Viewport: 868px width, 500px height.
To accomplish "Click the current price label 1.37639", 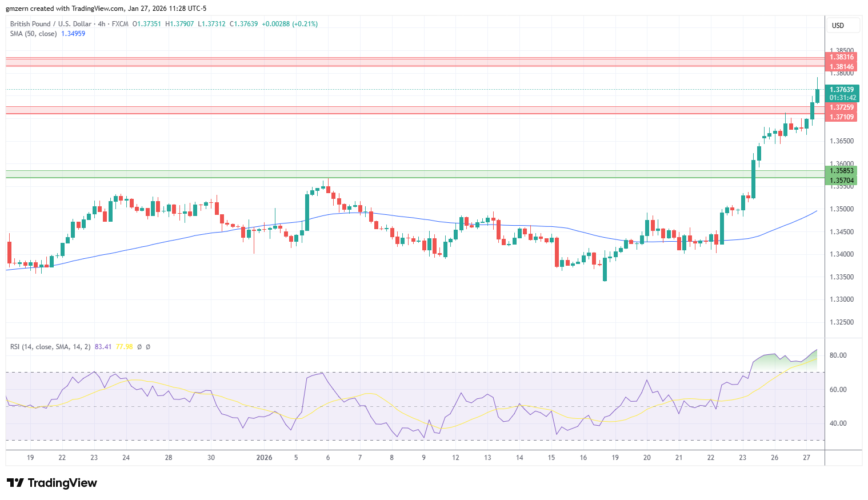I will coord(842,90).
